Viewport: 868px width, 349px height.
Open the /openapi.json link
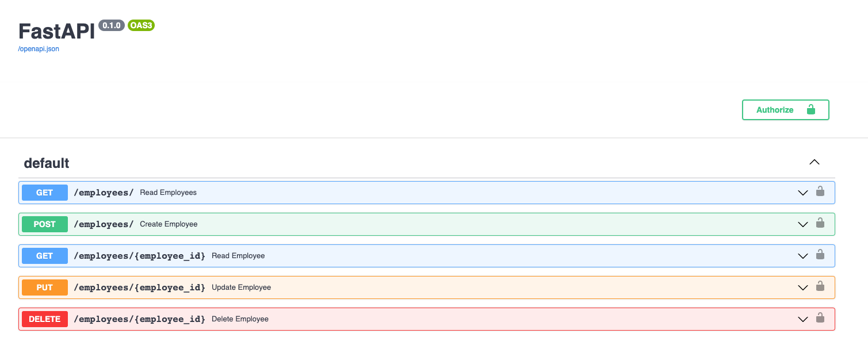[x=39, y=49]
